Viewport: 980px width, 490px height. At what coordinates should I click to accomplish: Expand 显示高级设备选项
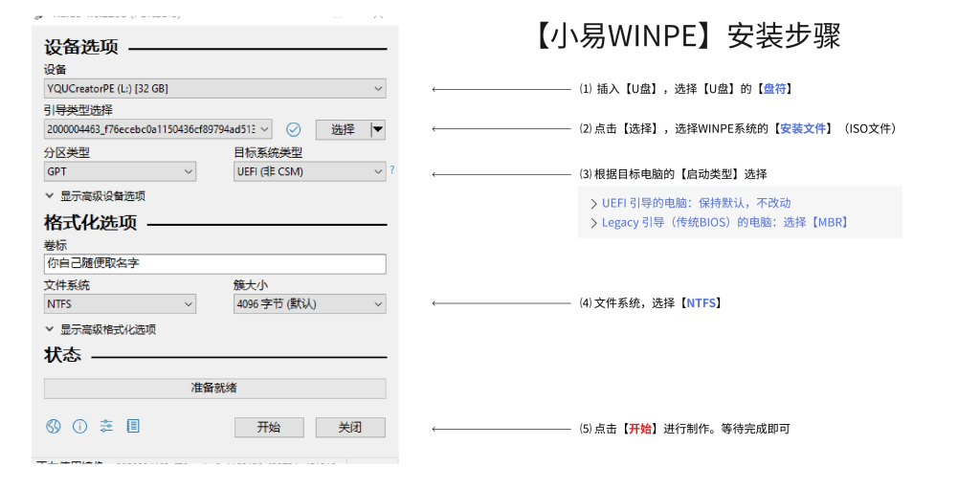[x=96, y=196]
